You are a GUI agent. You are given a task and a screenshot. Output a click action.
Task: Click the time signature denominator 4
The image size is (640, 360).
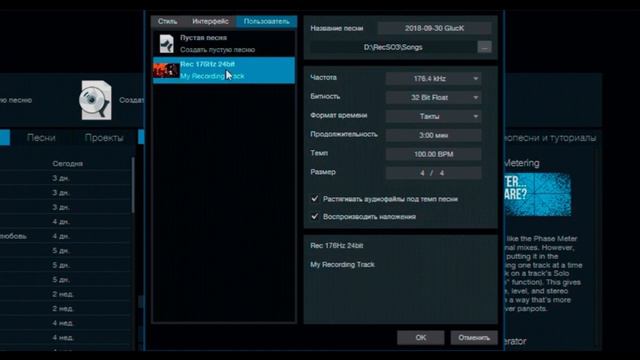coord(442,173)
